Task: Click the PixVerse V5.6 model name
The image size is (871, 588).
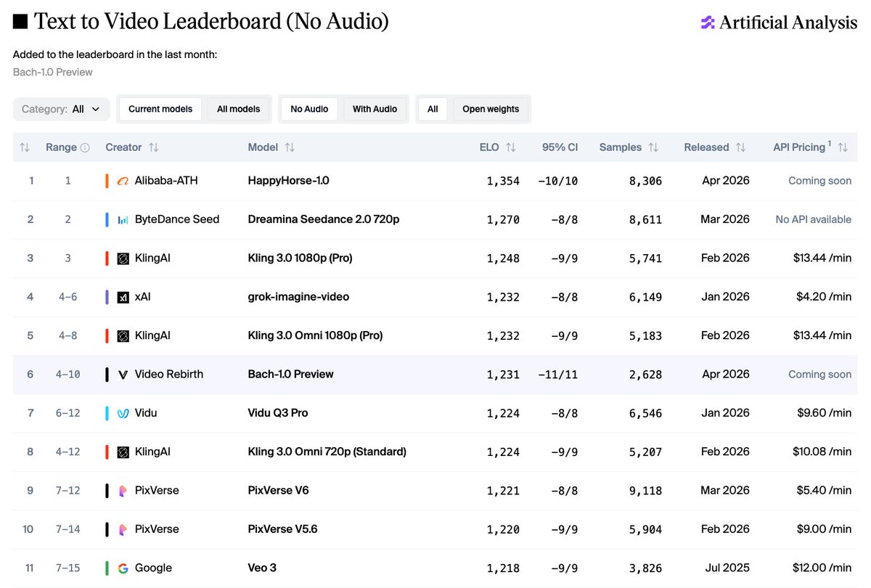Action: click(x=282, y=529)
